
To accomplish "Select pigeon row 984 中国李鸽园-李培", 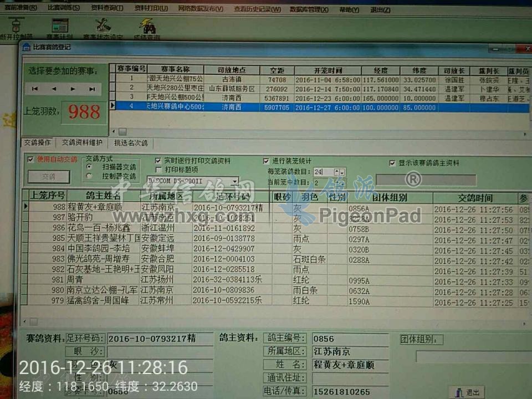I will 277,249.
